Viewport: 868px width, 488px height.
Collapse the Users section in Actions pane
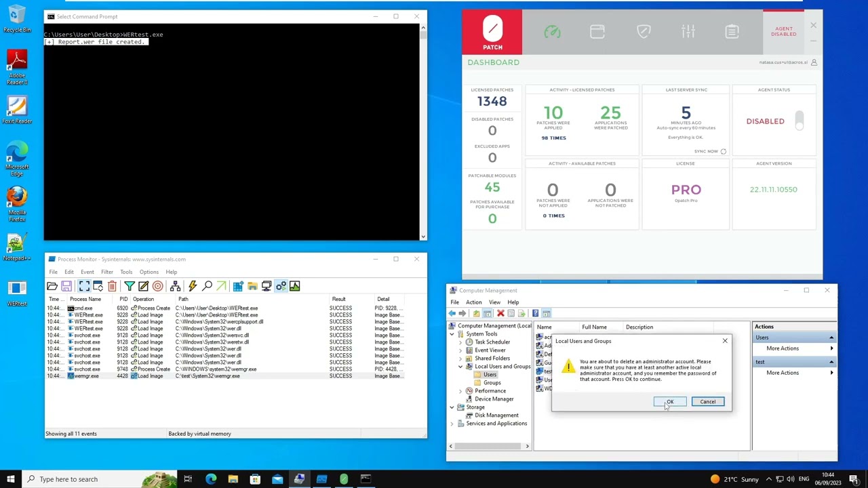831,338
